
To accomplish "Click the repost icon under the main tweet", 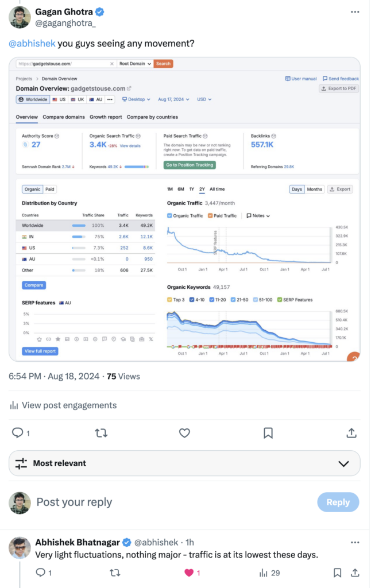I will (x=101, y=433).
